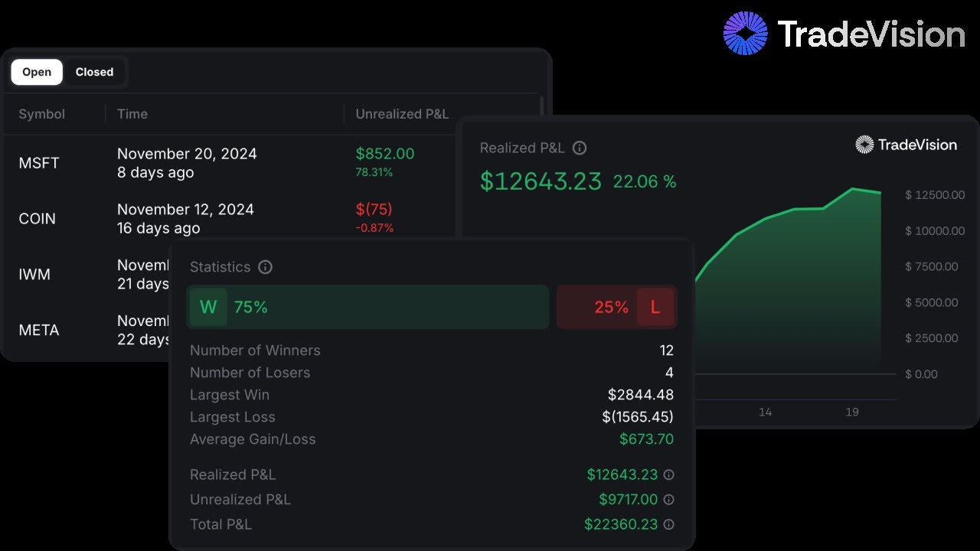The height and width of the screenshot is (551, 980).
Task: Click the info icon beside Realized P&L heading
Action: pos(580,148)
